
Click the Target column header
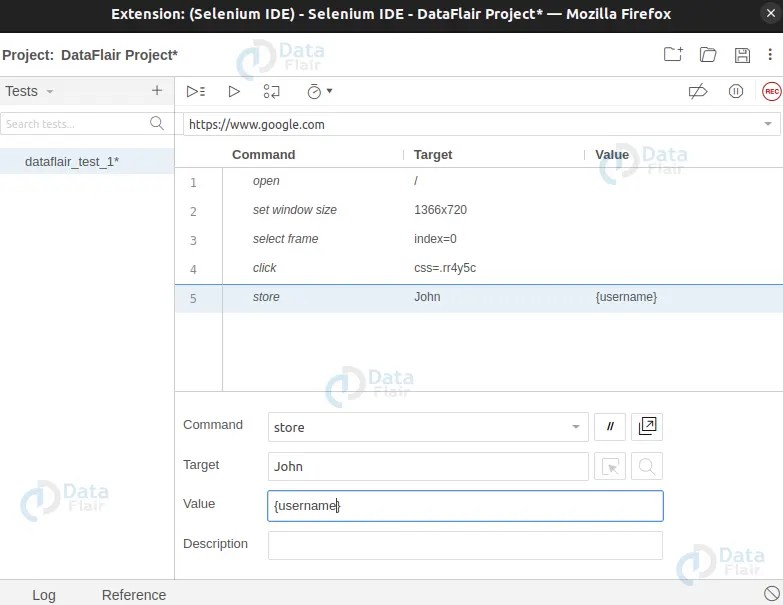click(x=433, y=155)
